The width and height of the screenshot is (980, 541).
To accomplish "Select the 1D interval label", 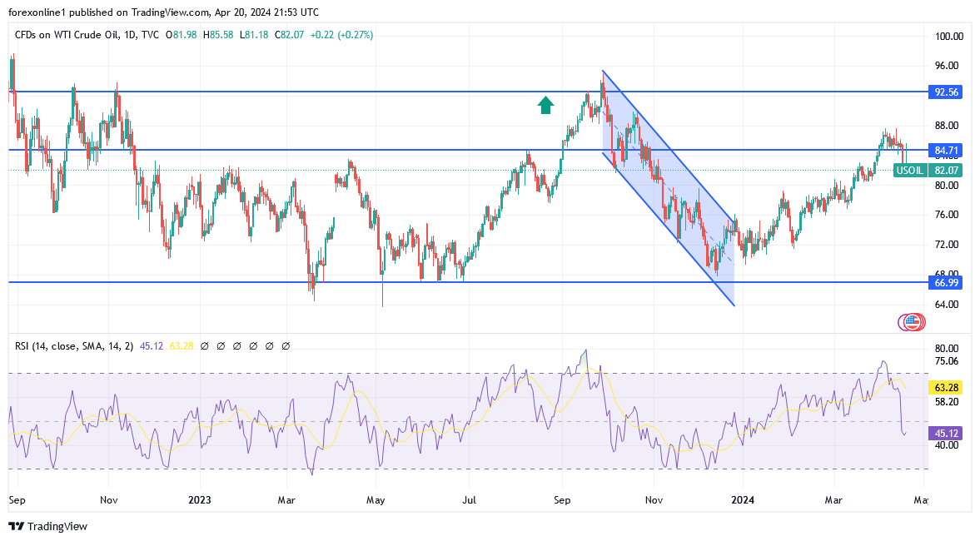I will pyautogui.click(x=130, y=35).
